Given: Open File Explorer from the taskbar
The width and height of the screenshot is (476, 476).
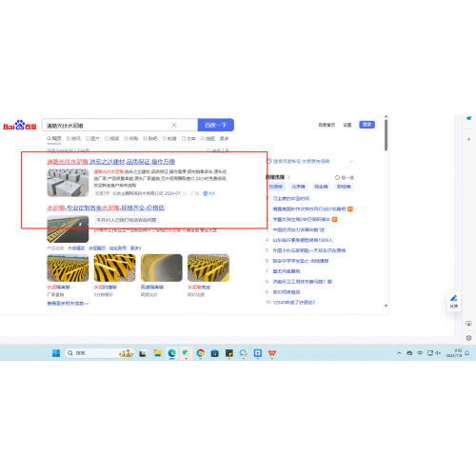Looking at the screenshot, I should [157, 353].
